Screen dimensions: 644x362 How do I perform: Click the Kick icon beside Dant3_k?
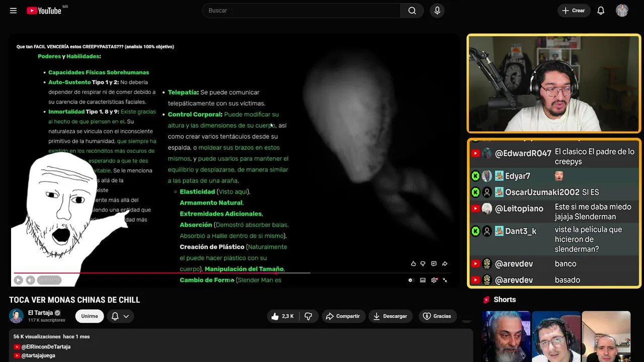click(x=475, y=231)
